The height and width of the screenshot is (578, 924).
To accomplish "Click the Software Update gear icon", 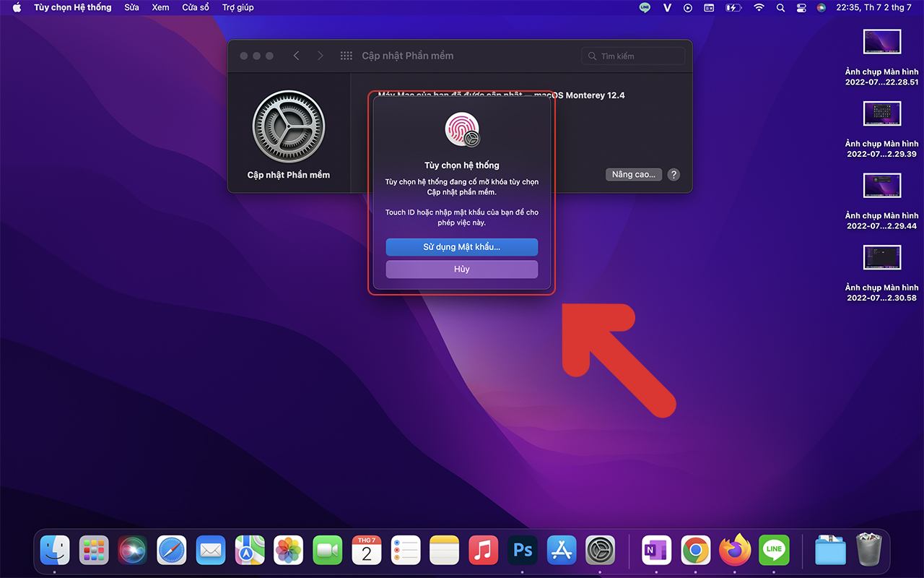I will tap(289, 126).
